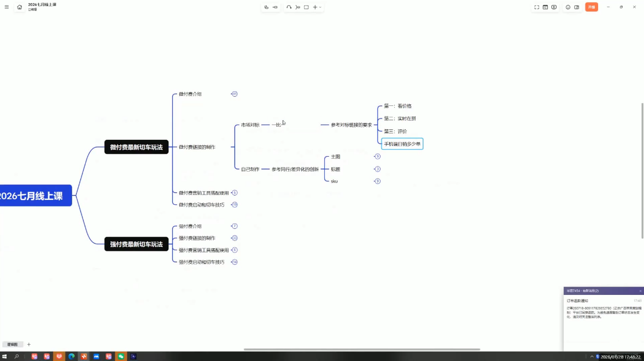Click the file title 2026七月线上课
Screen dimensions: 644x361
point(42,4)
